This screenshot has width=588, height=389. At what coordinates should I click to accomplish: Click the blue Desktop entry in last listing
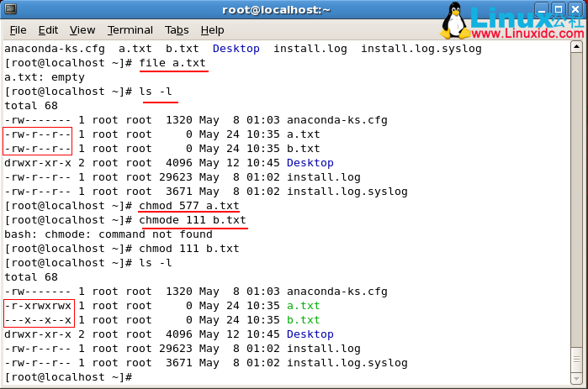[x=310, y=334]
